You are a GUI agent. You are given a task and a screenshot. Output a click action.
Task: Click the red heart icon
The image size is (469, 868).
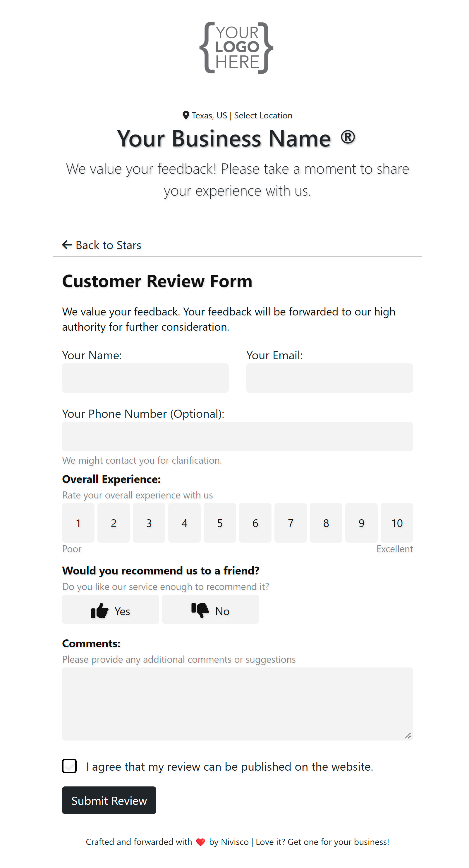(200, 842)
